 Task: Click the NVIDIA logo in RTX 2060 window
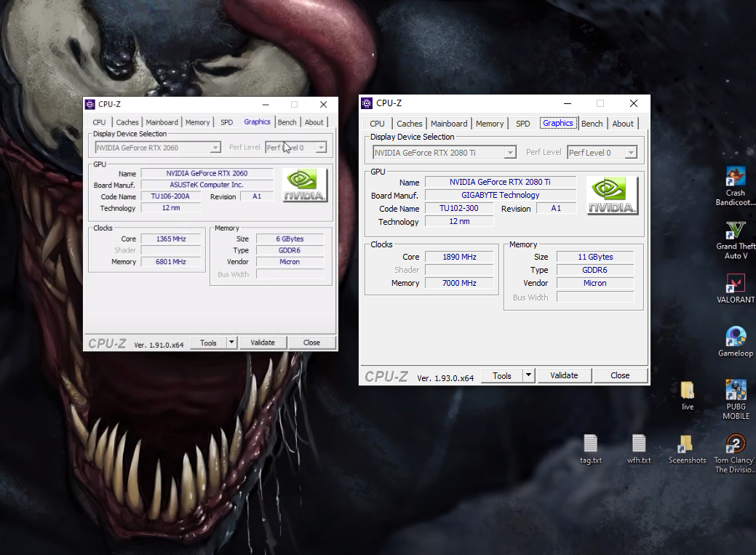coord(305,185)
